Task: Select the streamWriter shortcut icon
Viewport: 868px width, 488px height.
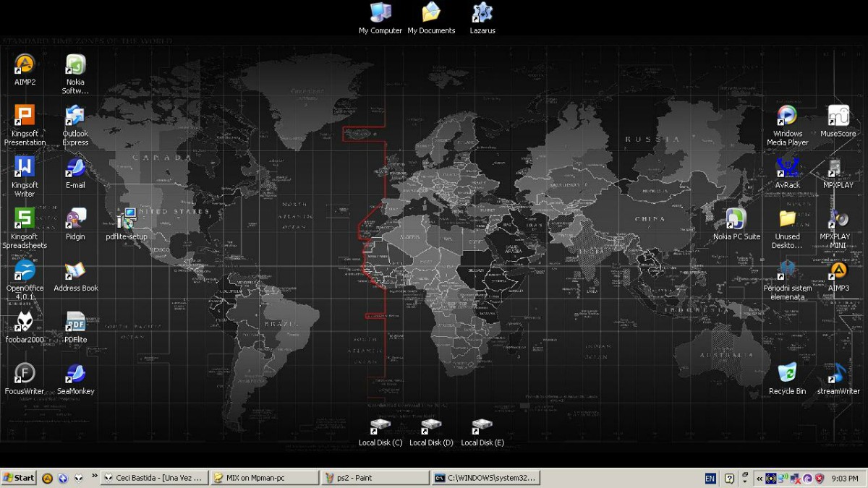Action: click(838, 374)
